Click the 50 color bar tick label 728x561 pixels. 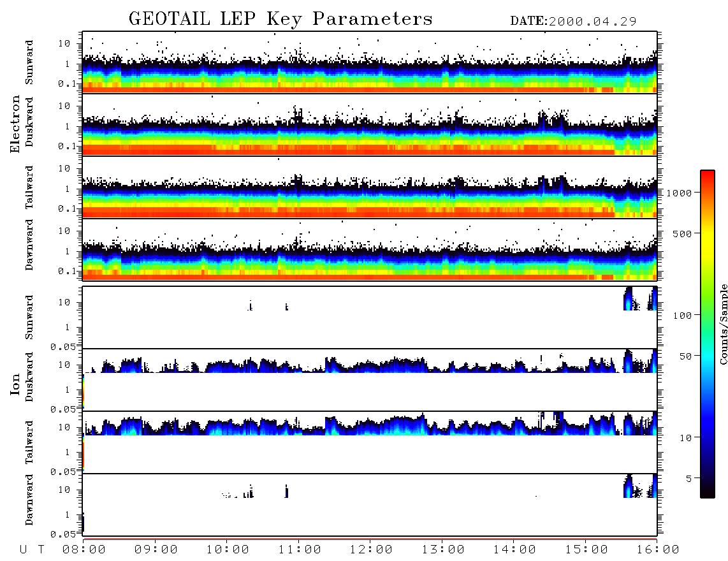tap(686, 356)
